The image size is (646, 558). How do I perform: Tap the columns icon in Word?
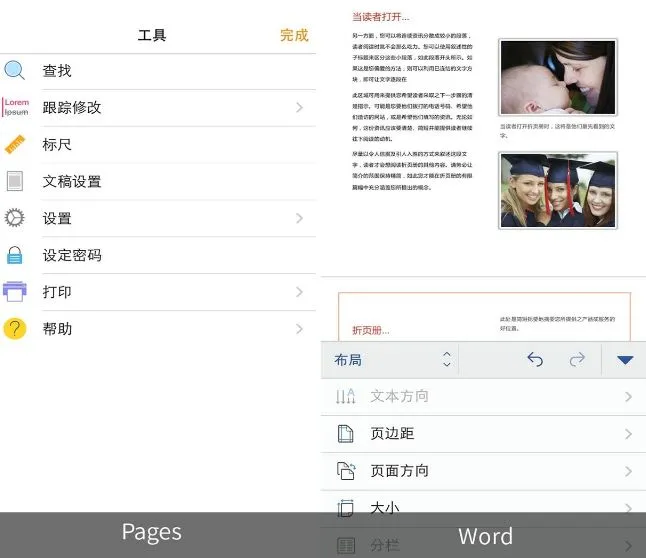346,545
